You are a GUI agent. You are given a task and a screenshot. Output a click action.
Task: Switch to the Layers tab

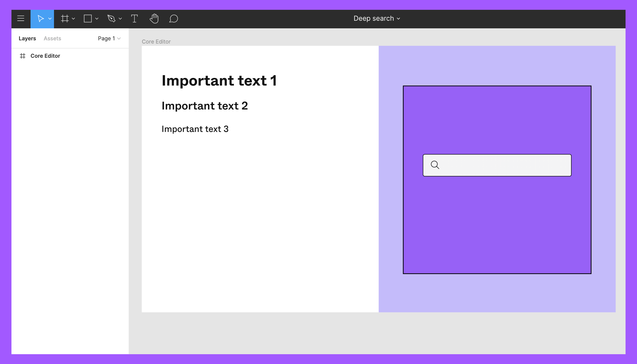(27, 38)
